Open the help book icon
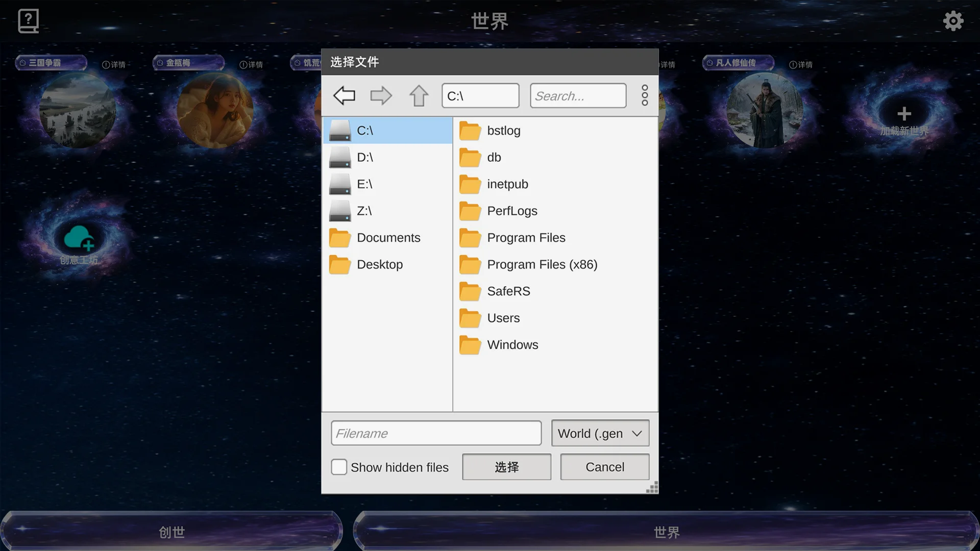The image size is (980, 551). 28,21
